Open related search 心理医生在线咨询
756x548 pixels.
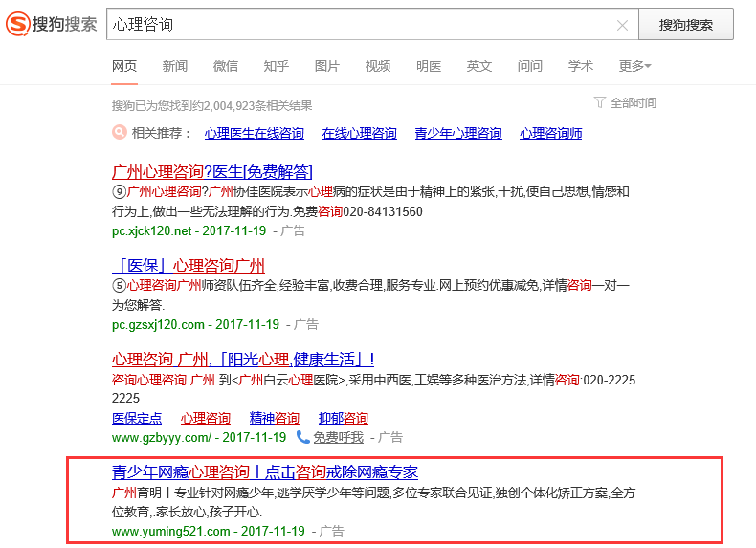255,133
